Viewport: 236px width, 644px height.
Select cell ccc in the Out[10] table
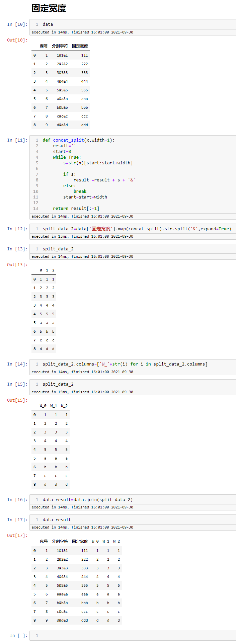click(85, 116)
